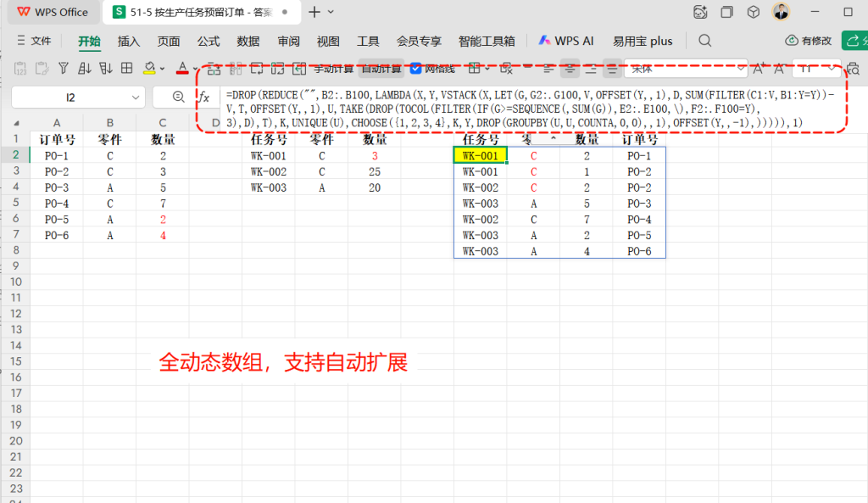Toggle the 网格线 gridlines checkbox
Image resolution: width=868 pixels, height=503 pixels.
pos(415,69)
